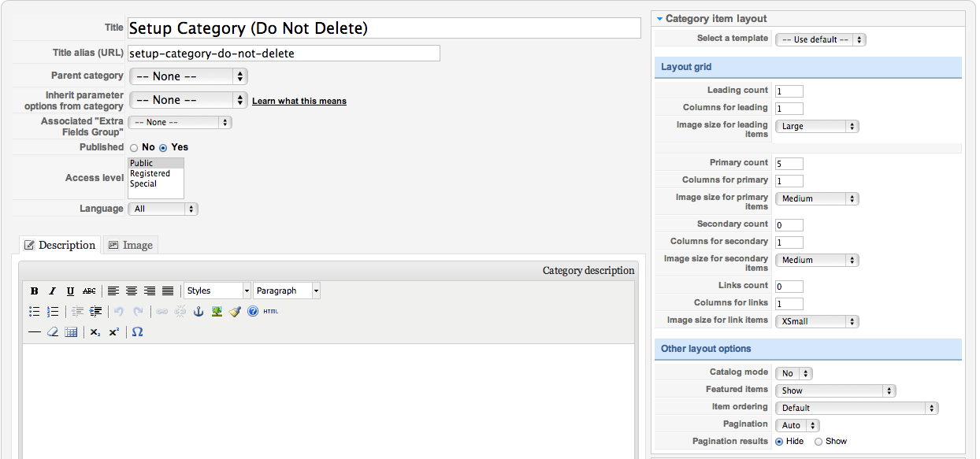Insert an anchor in the description
980x459 pixels.
click(199, 312)
